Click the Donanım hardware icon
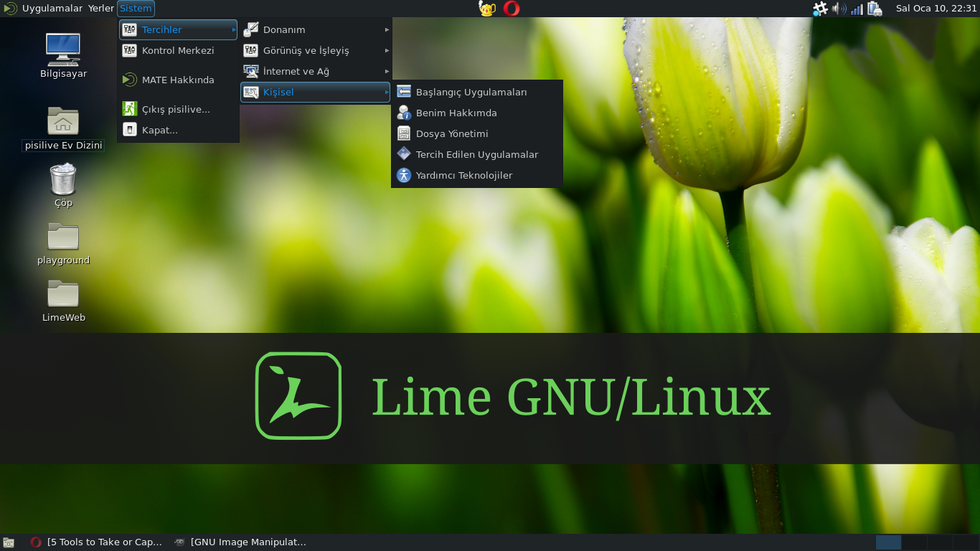980x551 pixels. [251, 29]
